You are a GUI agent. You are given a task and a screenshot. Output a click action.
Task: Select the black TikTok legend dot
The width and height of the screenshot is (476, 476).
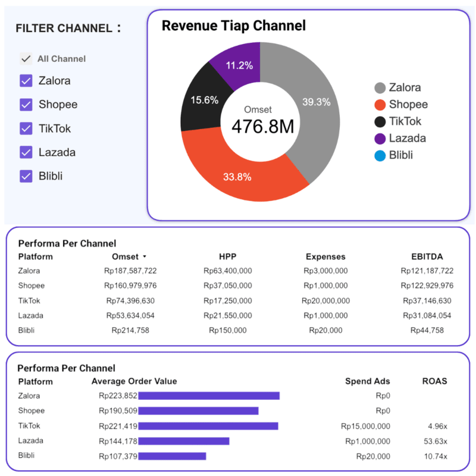click(380, 122)
